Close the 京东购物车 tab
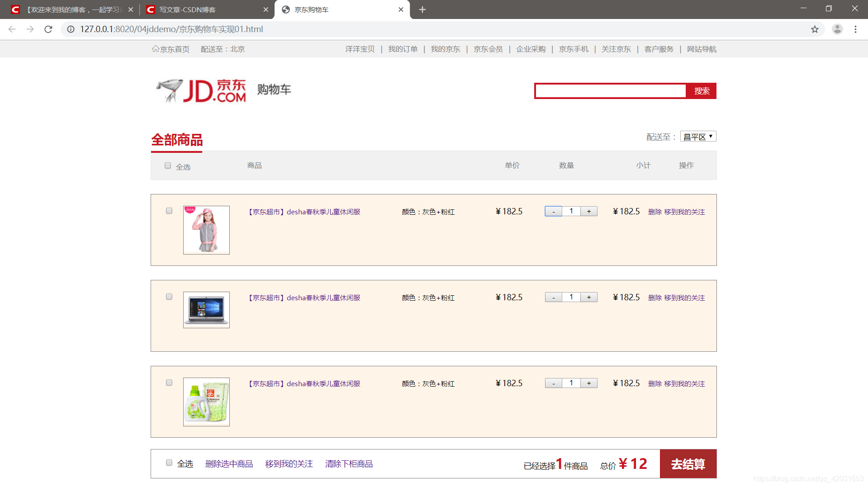The width and height of the screenshot is (868, 487). click(401, 9)
